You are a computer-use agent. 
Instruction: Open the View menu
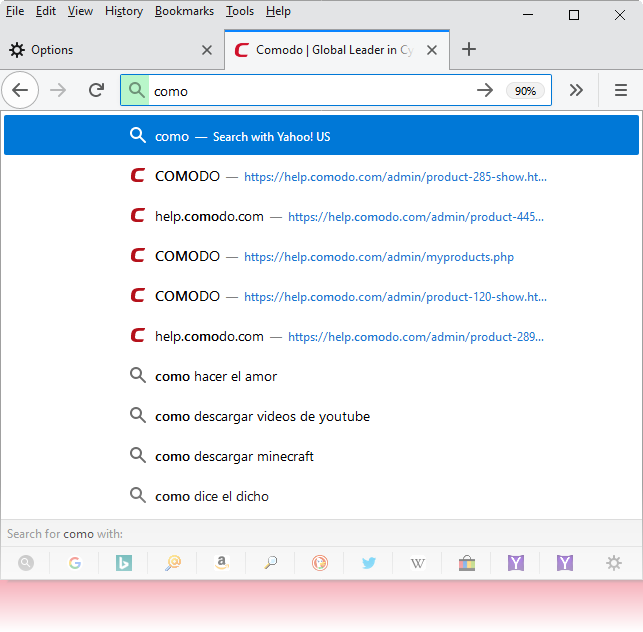(80, 11)
